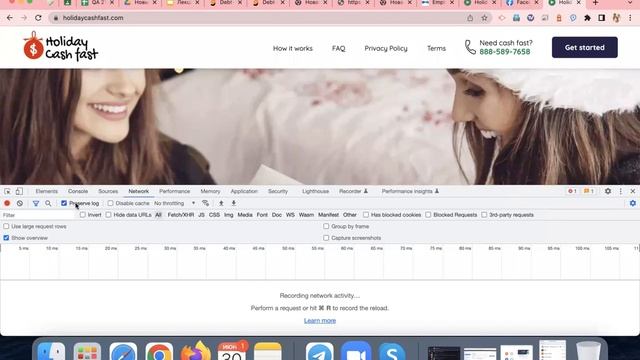Viewport: 640px width, 360px height.
Task: Open Chrome extensions puzzle icon
Action: [587, 18]
